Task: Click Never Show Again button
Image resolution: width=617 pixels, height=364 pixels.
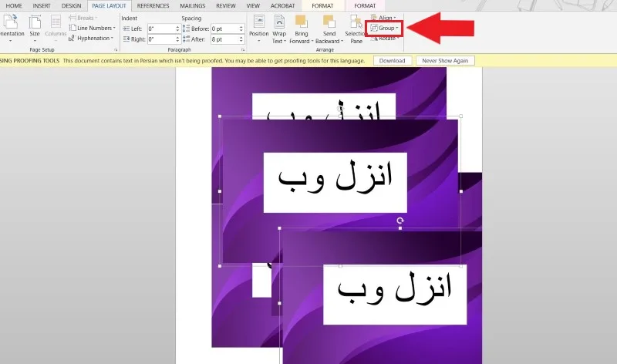Action: [445, 61]
